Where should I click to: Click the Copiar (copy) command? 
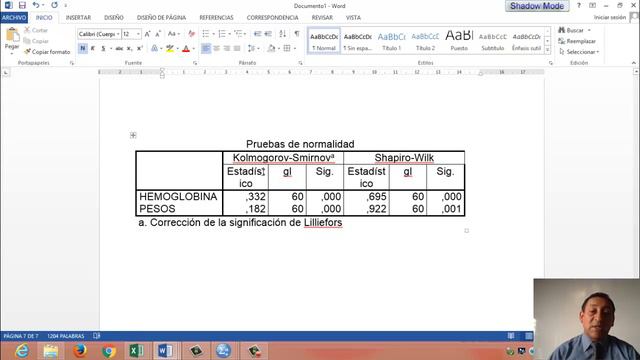[36, 41]
